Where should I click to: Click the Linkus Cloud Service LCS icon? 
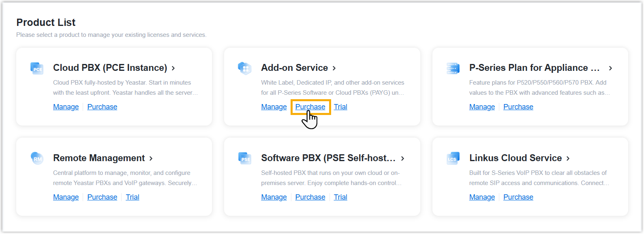coord(453,158)
